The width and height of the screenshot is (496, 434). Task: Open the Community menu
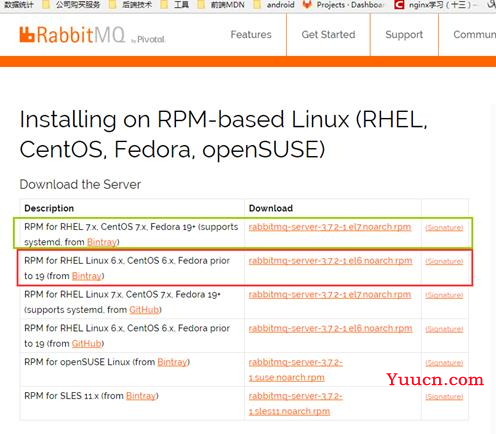pos(474,34)
